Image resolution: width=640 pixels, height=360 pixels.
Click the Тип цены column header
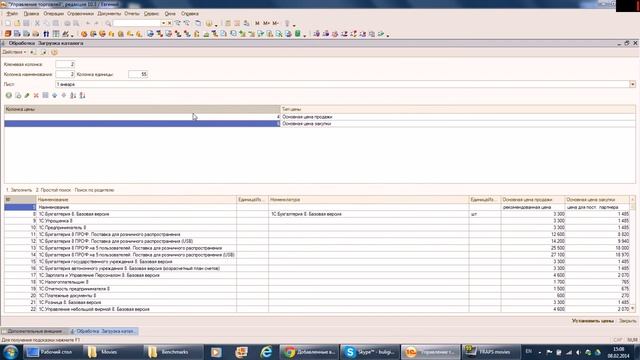[x=458, y=109]
